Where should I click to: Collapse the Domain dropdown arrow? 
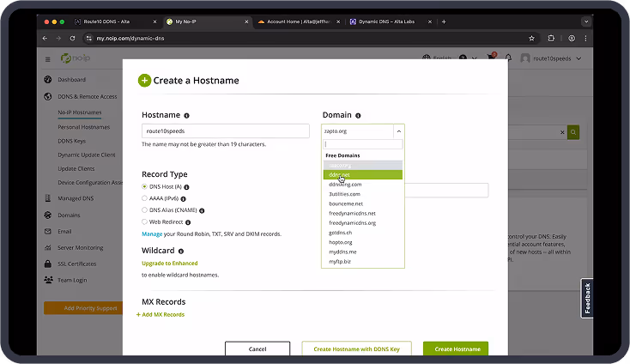398,131
